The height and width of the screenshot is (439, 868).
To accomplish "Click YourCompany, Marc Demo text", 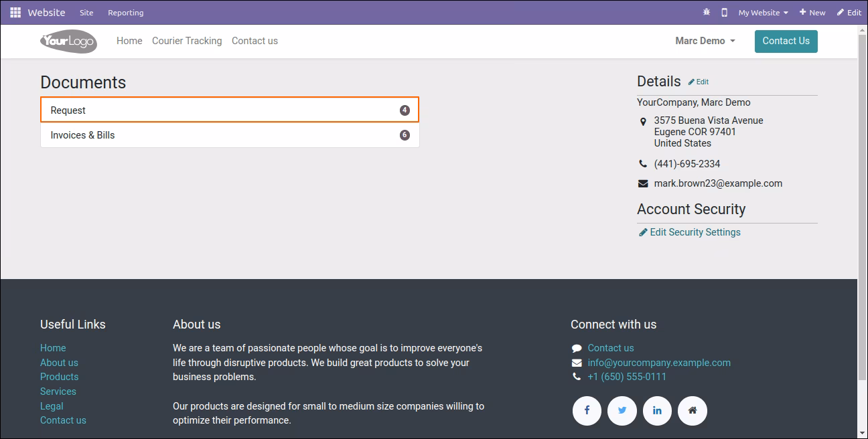I will tap(694, 102).
